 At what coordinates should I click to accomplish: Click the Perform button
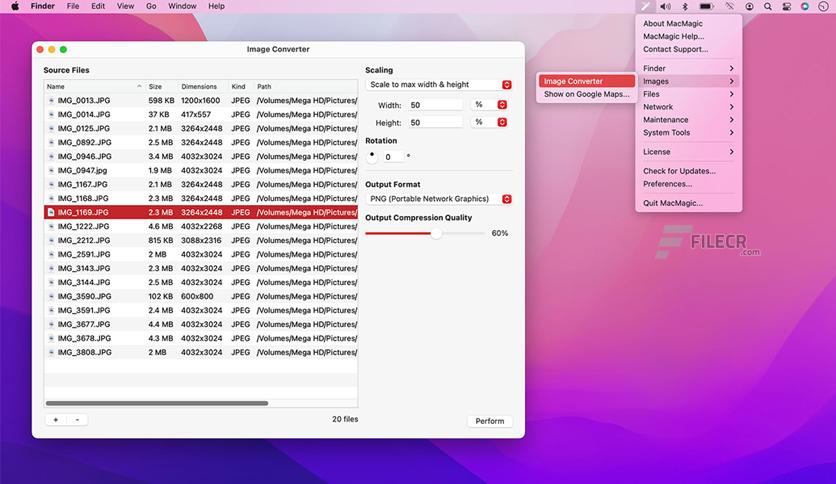tap(489, 421)
